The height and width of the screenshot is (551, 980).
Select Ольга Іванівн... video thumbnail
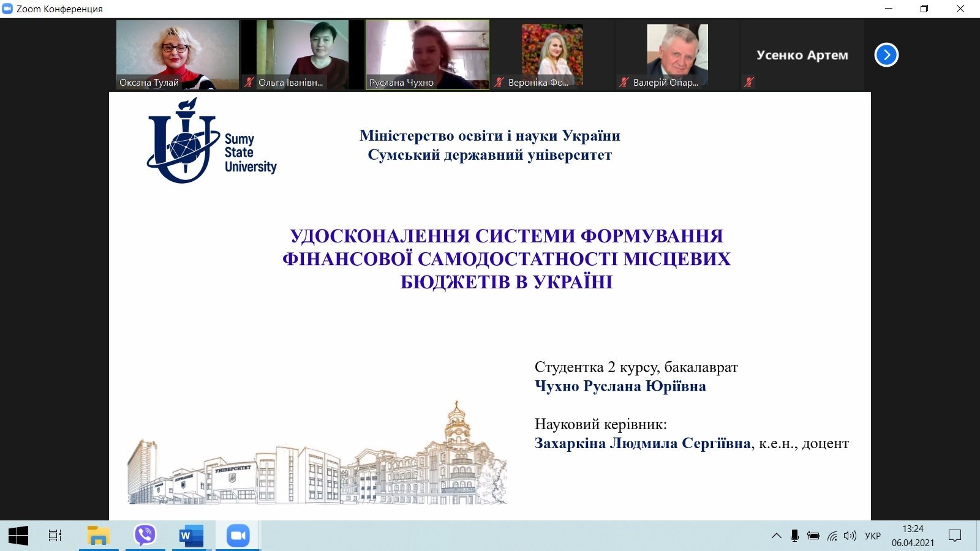[303, 55]
